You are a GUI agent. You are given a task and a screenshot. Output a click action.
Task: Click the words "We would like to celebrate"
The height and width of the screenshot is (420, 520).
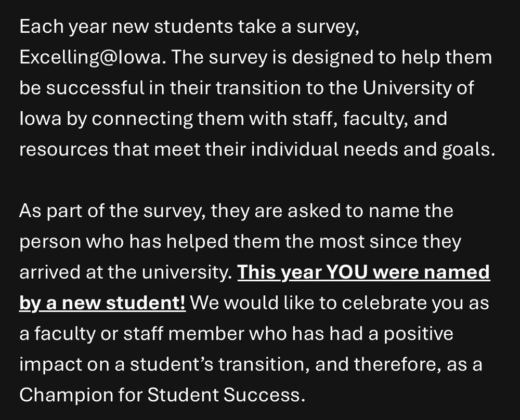point(308,304)
